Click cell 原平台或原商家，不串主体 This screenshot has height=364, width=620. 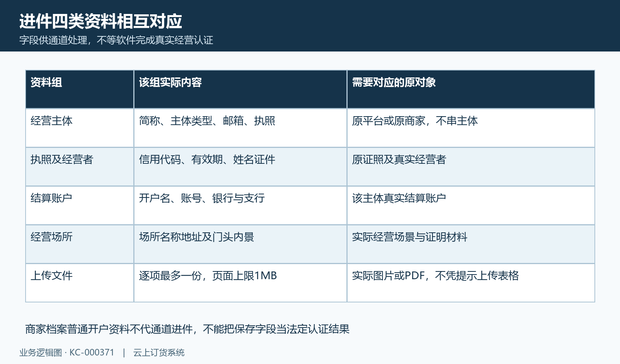[x=471, y=128]
